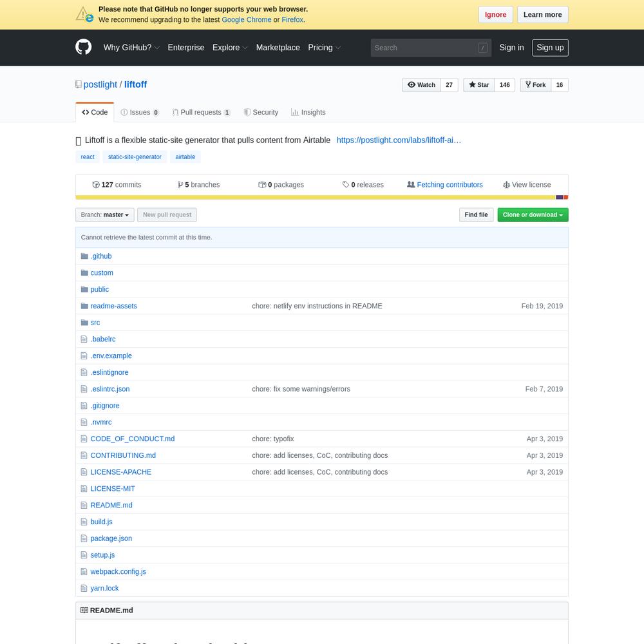Click the folder icon for src
Screen dimensions: 644x644
[84, 323]
